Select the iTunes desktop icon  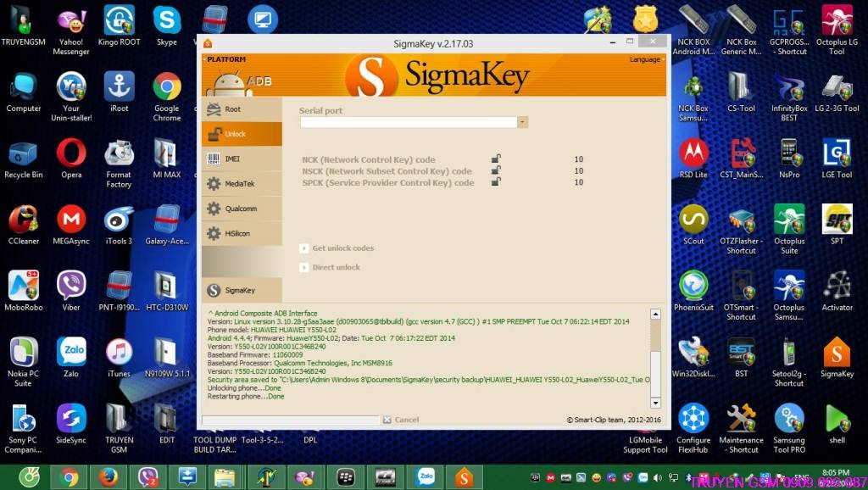tap(119, 359)
